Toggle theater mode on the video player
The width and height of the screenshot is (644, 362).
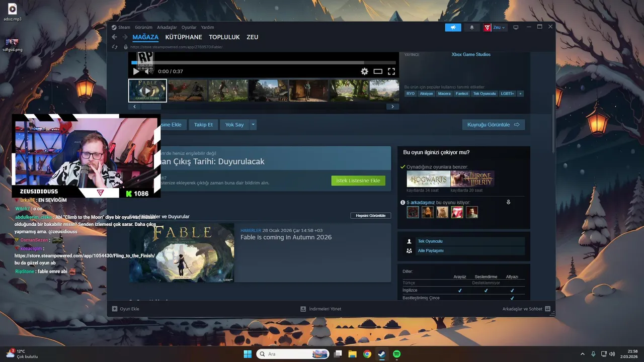[378, 71]
